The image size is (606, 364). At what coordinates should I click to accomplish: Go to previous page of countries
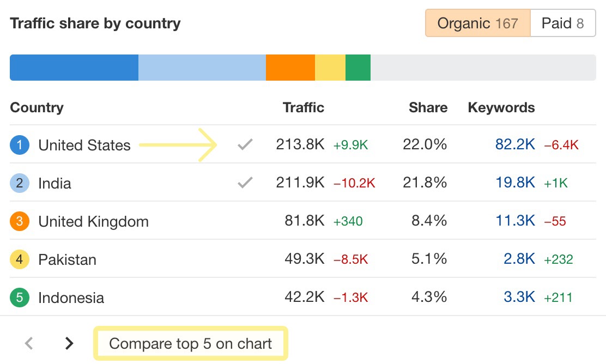(x=29, y=343)
